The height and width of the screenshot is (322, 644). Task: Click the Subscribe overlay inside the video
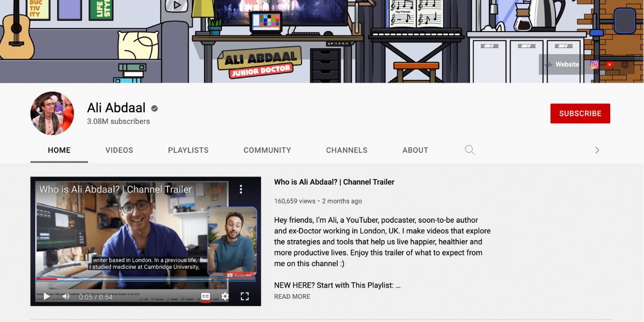click(x=239, y=275)
